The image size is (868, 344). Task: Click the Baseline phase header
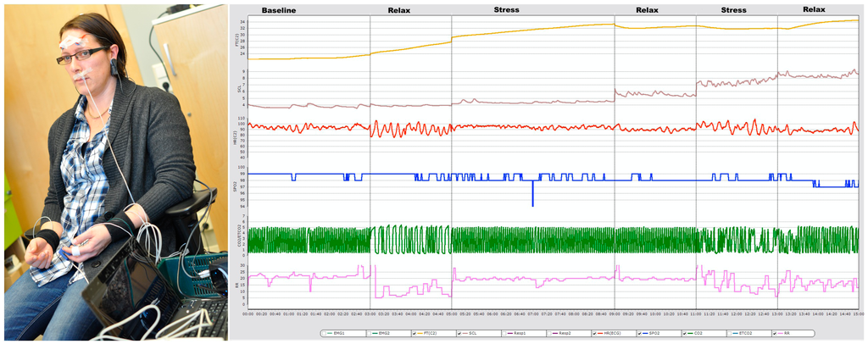pyautogui.click(x=279, y=10)
